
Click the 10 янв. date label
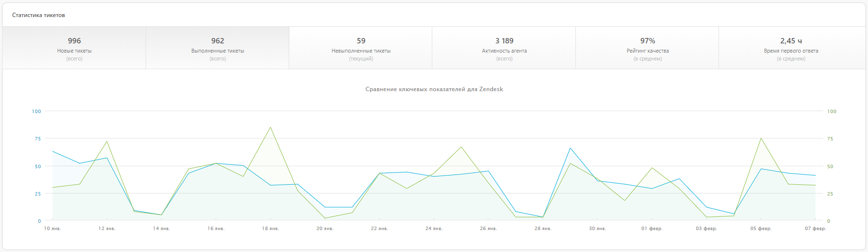(53, 228)
